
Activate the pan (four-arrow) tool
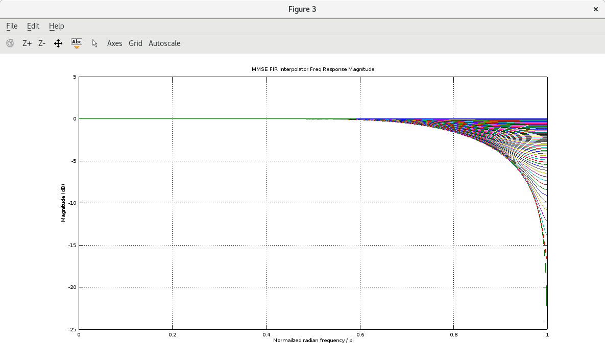[58, 43]
